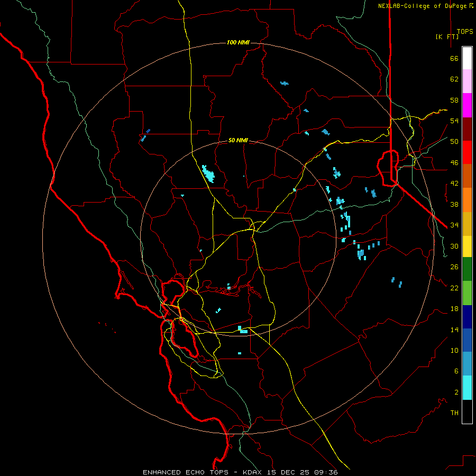476x476 pixels.
Task: Click the KDAX radar site identifier
Action: [253, 472]
